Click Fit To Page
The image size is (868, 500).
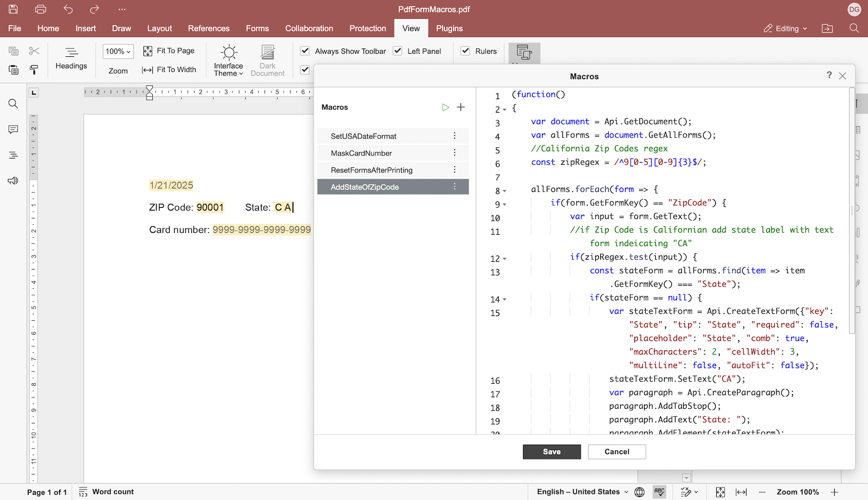pyautogui.click(x=169, y=51)
